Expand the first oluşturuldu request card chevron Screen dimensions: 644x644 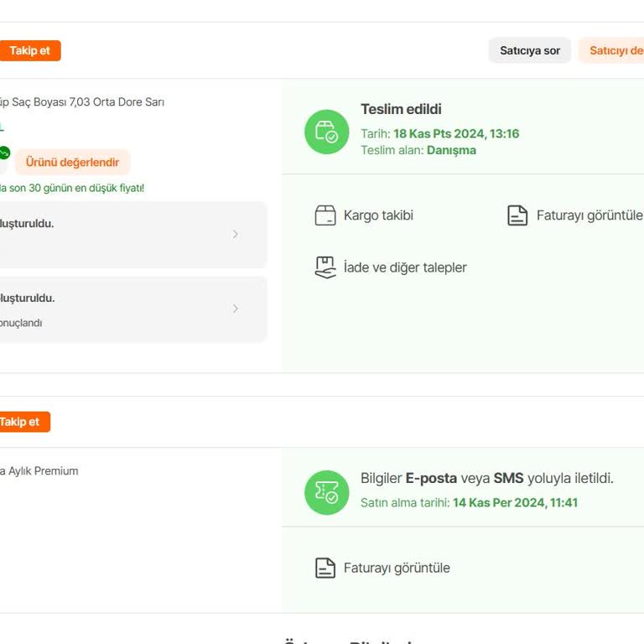[236, 234]
